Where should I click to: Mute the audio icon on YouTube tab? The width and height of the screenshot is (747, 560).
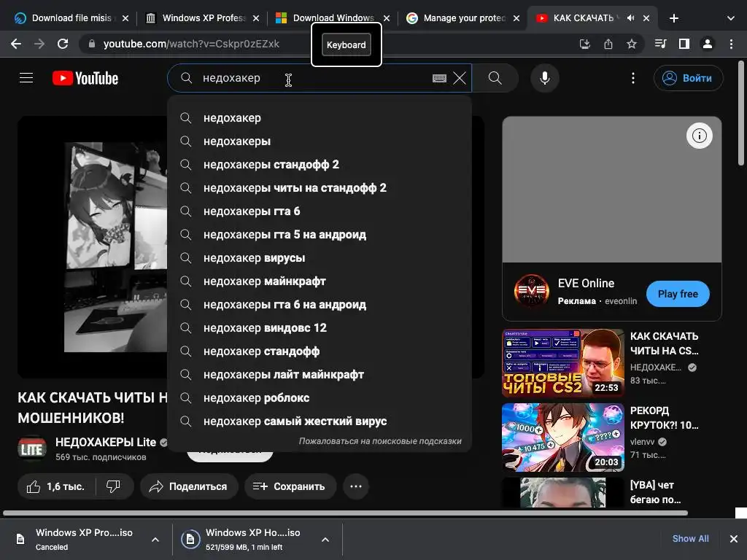click(x=630, y=18)
